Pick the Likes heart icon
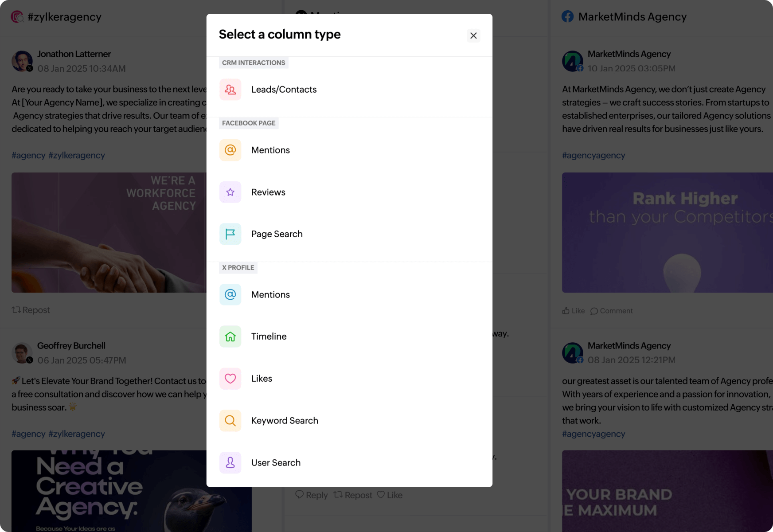 (x=230, y=379)
